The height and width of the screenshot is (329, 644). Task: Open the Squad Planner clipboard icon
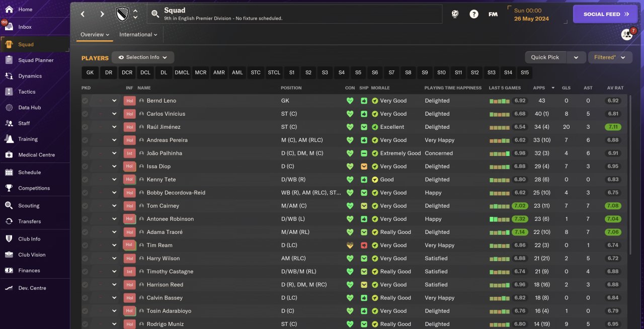click(x=9, y=60)
